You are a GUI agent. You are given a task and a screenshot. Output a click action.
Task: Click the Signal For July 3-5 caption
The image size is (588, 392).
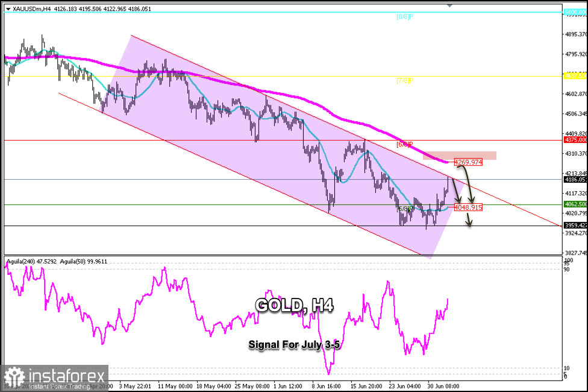(295, 345)
